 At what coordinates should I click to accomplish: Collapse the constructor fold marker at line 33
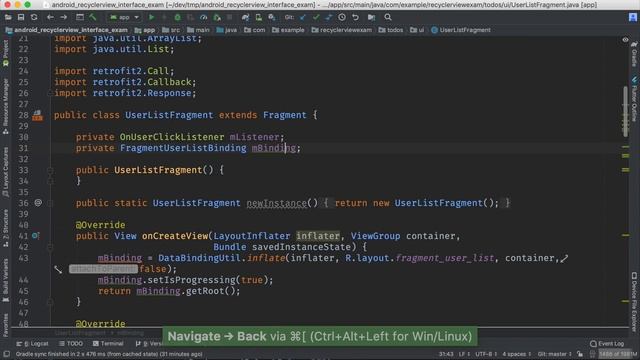coord(50,170)
